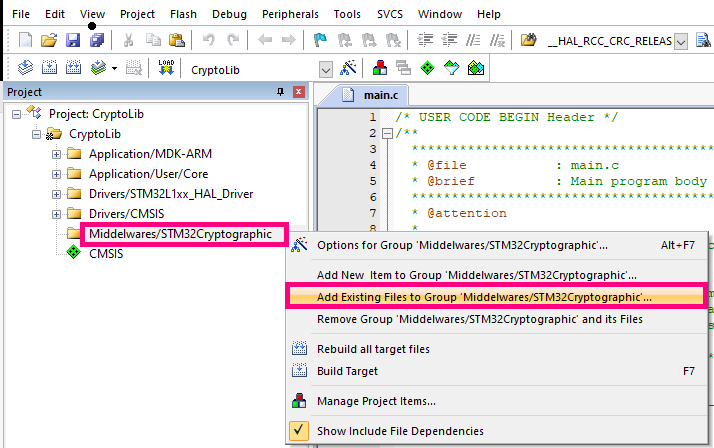Open the File menu
The image size is (714, 448).
(21, 14)
